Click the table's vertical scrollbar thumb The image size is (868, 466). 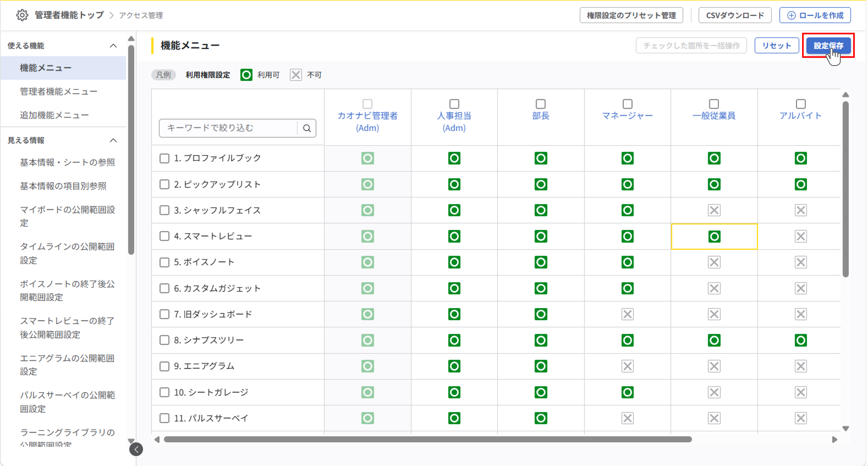[x=846, y=189]
